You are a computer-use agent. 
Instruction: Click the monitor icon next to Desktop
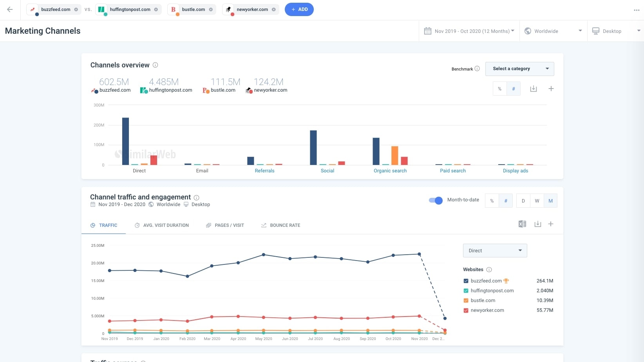[595, 31]
